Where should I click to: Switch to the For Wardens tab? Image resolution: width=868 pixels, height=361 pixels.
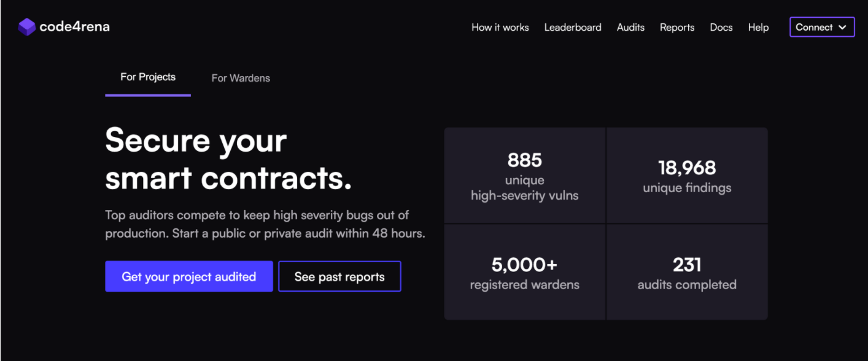click(241, 78)
